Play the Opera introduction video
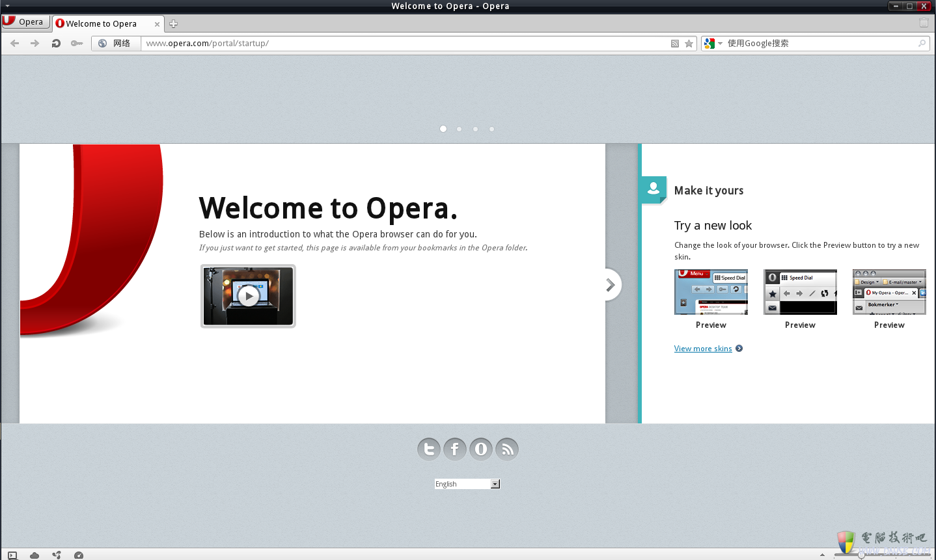This screenshot has height=560, width=936. tap(248, 296)
